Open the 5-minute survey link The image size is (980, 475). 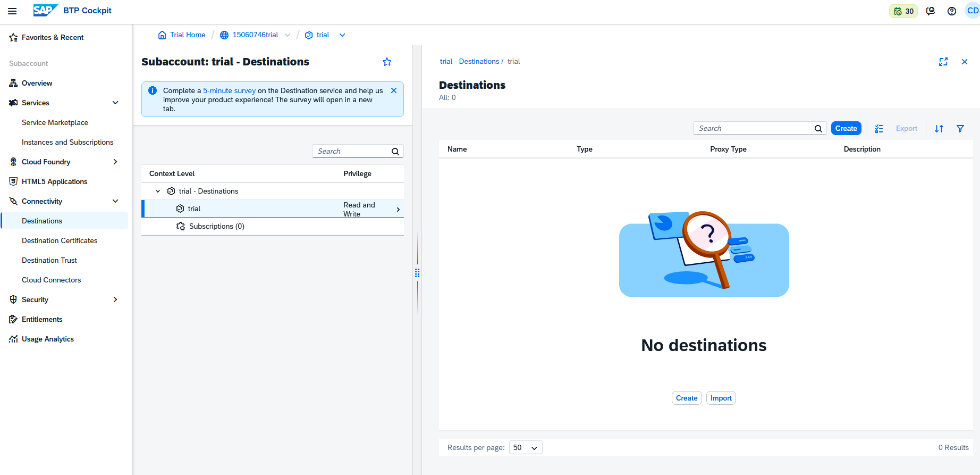pyautogui.click(x=229, y=90)
